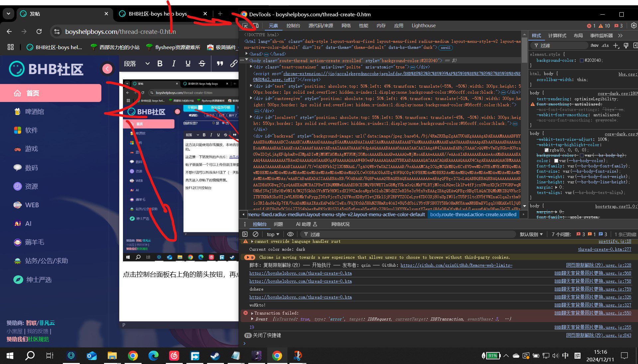
Task: Click the BHB社区 logo
Action: tap(46, 69)
